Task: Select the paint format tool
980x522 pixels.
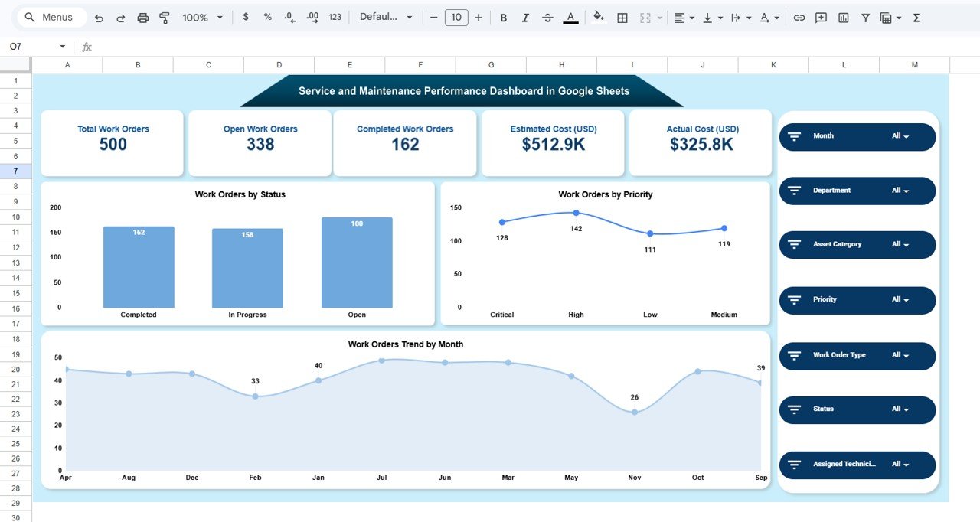Action: [164, 17]
